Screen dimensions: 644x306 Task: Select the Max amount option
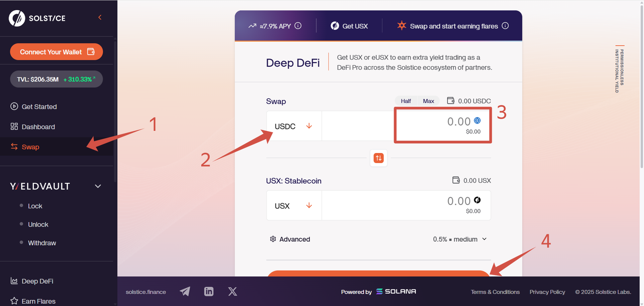(x=428, y=101)
